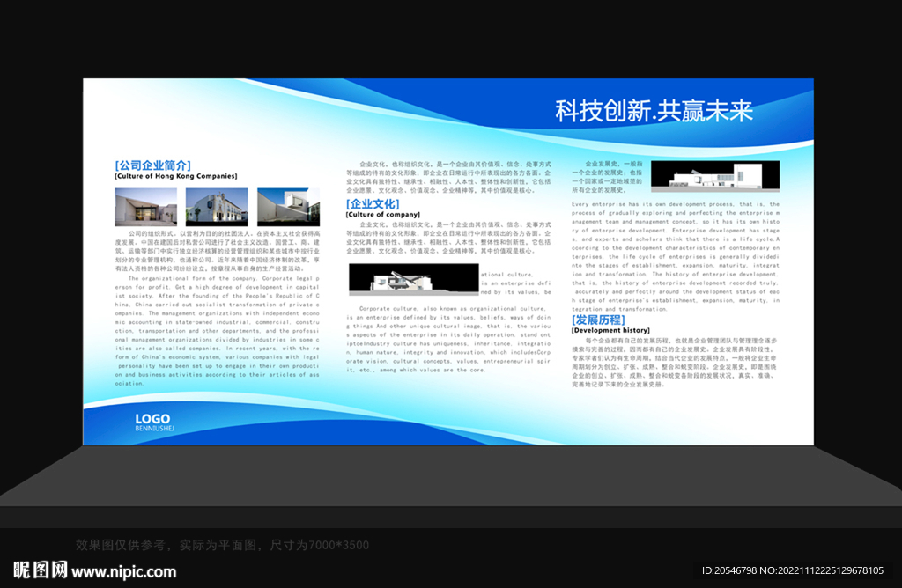Click the white building photo beside 发展历程 section
Screen dimensions: 902x588
pos(715,174)
